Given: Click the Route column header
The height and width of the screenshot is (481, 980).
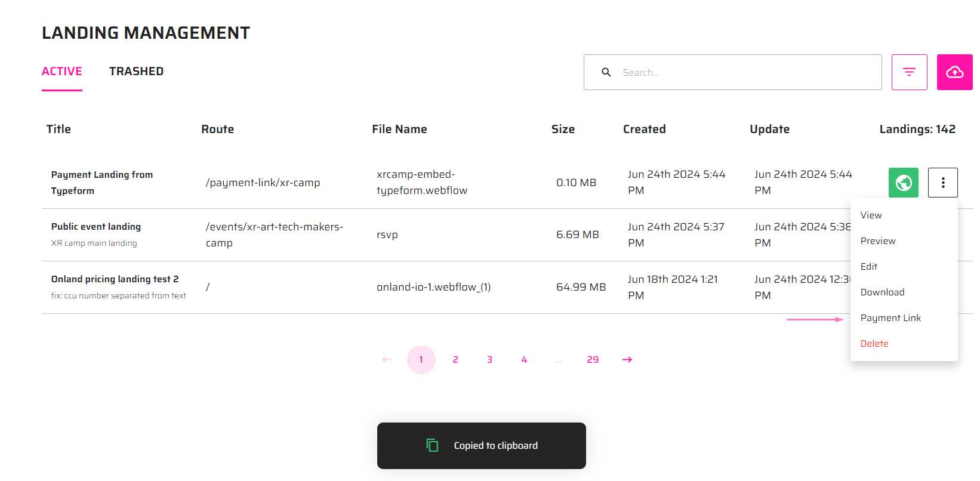Looking at the screenshot, I should [x=218, y=129].
